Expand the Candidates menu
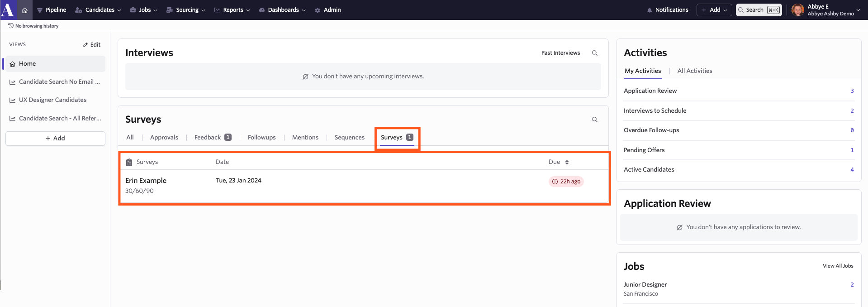Screen dimensions: 868x307 (x=98, y=10)
